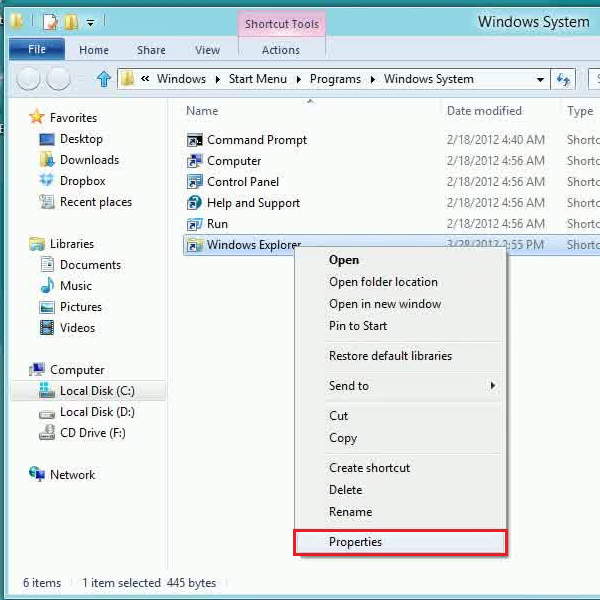This screenshot has height=600, width=600.
Task: Click the '6 items' status bar text
Action: pyautogui.click(x=42, y=582)
